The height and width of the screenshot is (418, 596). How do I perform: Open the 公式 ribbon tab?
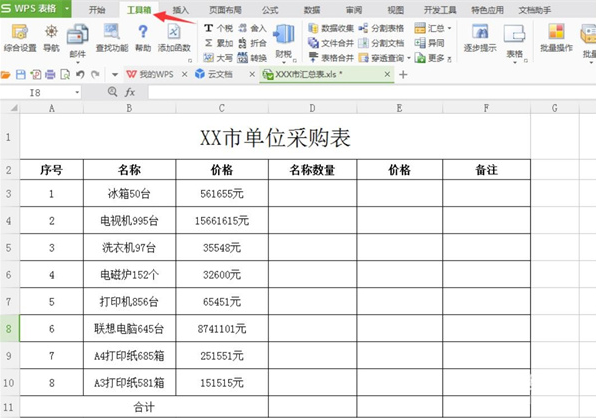pos(270,10)
